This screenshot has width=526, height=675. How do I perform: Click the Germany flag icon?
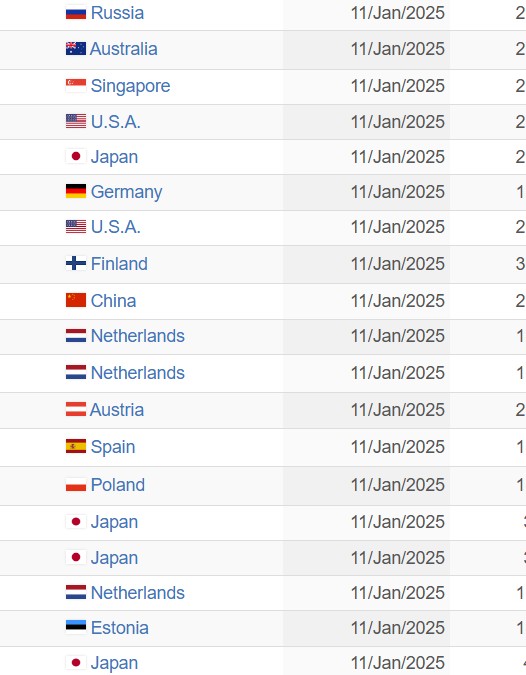[x=76, y=191]
